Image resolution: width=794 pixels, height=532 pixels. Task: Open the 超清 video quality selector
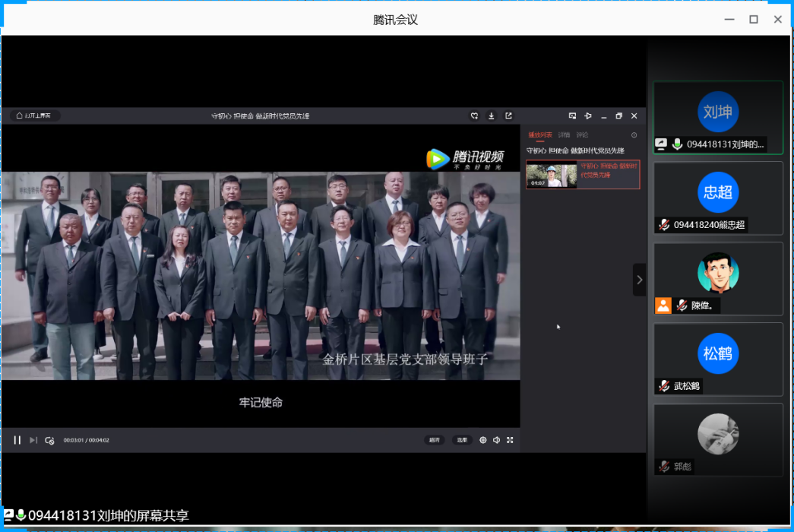pos(434,440)
